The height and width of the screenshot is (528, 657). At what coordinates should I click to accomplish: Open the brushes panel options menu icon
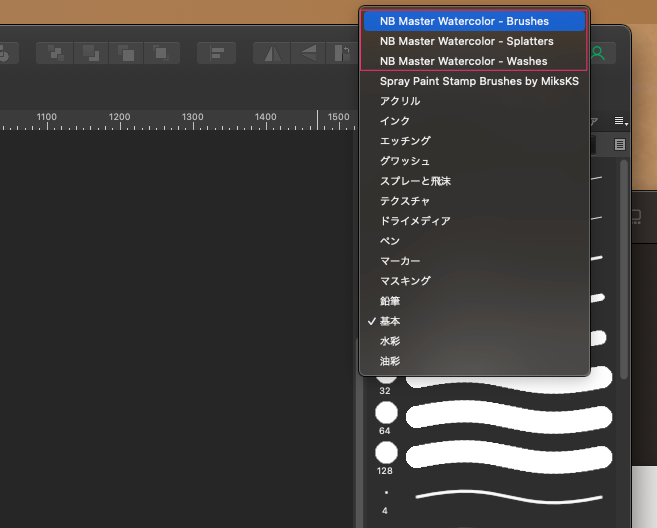[x=620, y=121]
